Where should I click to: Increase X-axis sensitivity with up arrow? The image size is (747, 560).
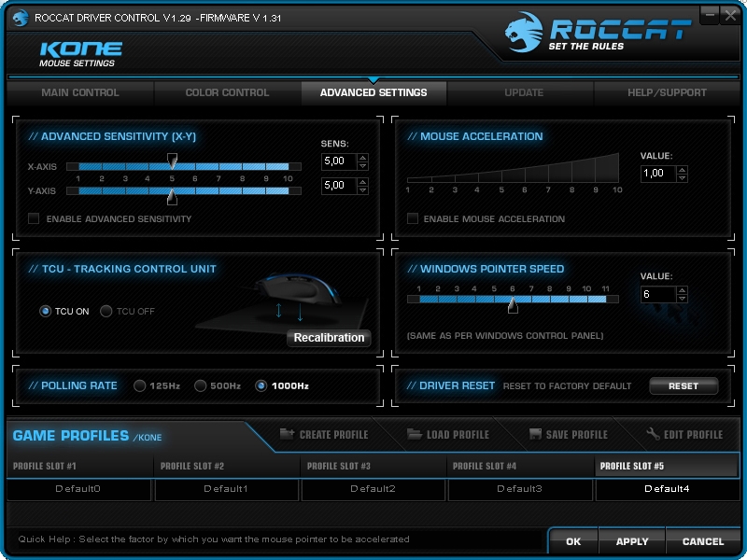pos(363,158)
